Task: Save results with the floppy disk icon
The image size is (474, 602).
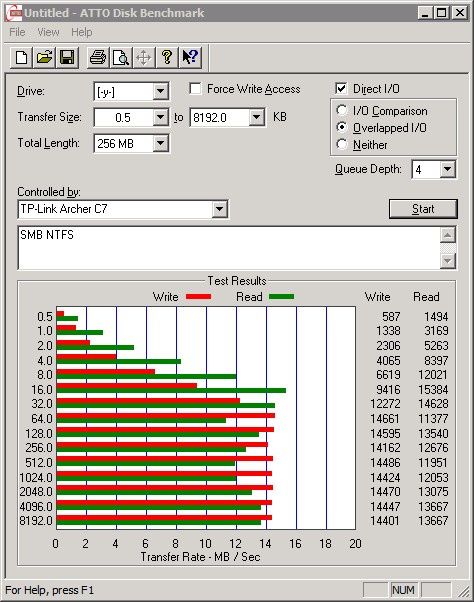Action: pyautogui.click(x=67, y=58)
